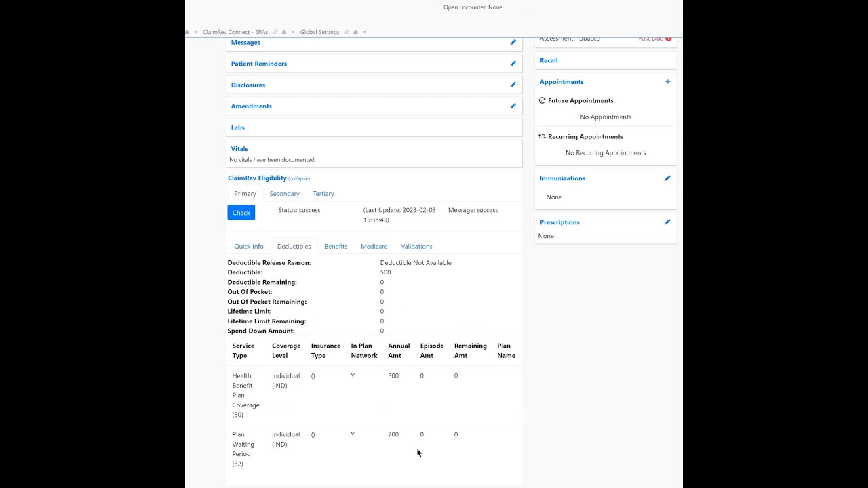The image size is (868, 488).
Task: Close the ClaimRev Connect - ERAs tab
Action: (293, 32)
